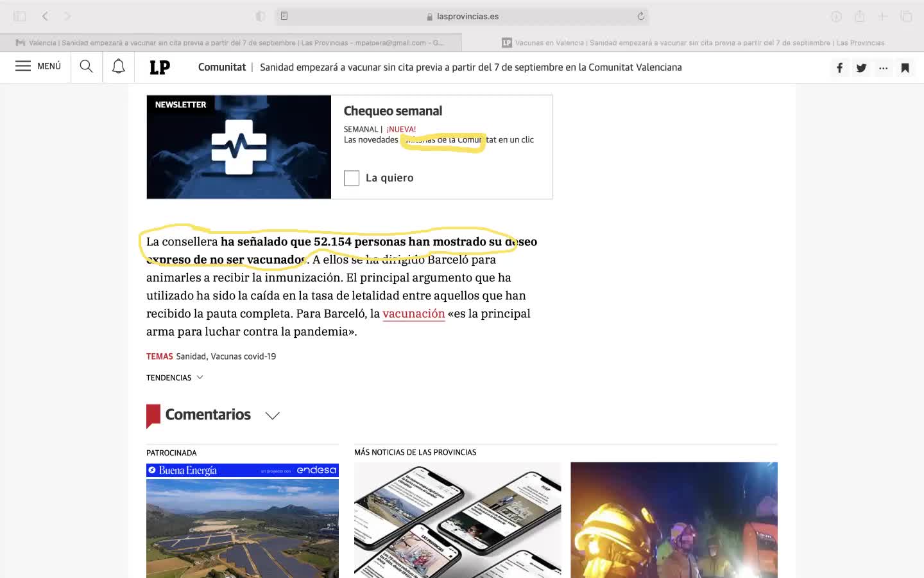Open the Chequeo semanal newsletter title
Image resolution: width=924 pixels, height=578 pixels.
393,111
